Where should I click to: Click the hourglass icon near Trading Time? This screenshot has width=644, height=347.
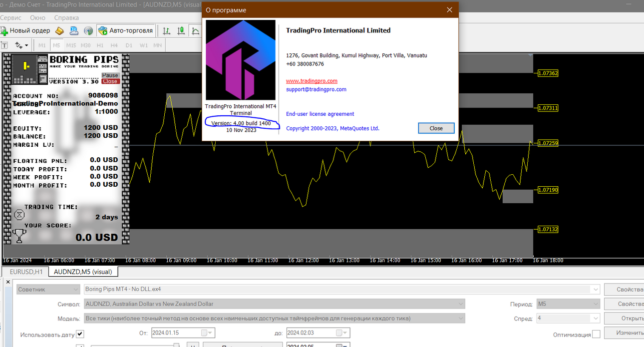click(19, 215)
